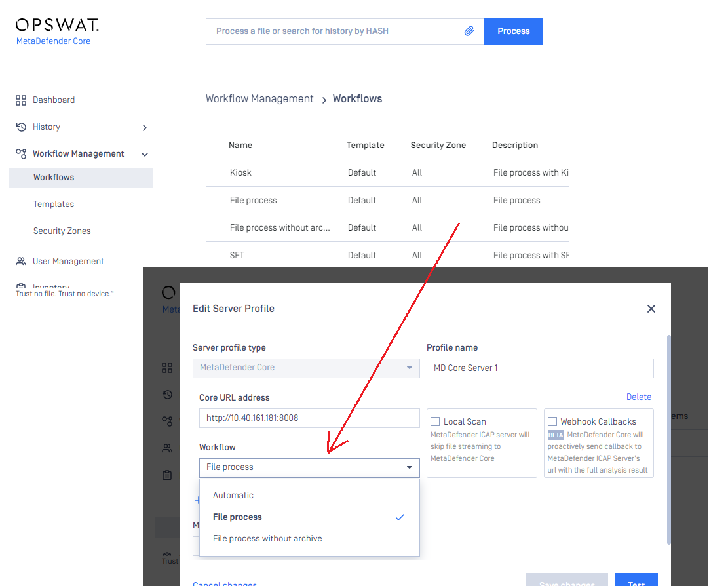Open Templates in the sidebar

coord(54,205)
